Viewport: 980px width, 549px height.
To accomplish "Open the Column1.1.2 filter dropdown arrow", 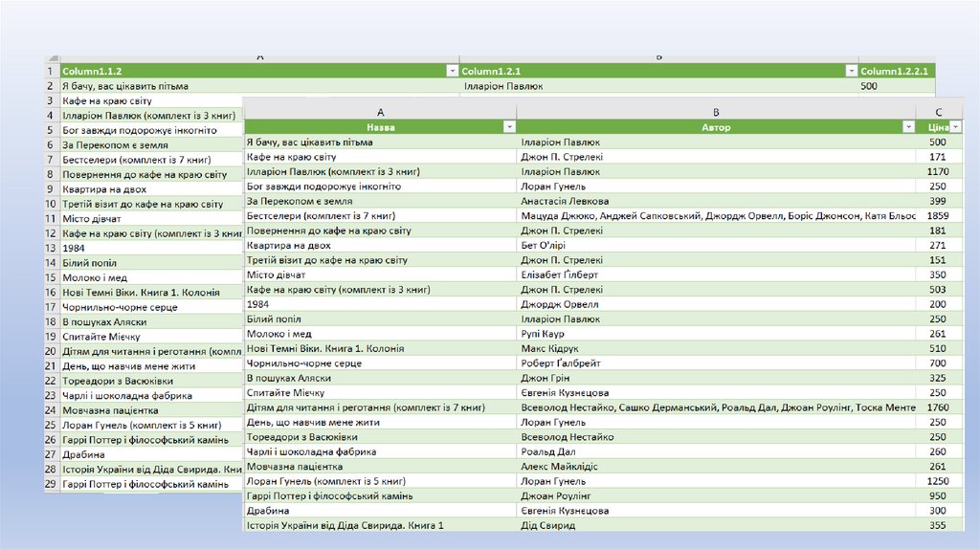I will click(x=452, y=72).
